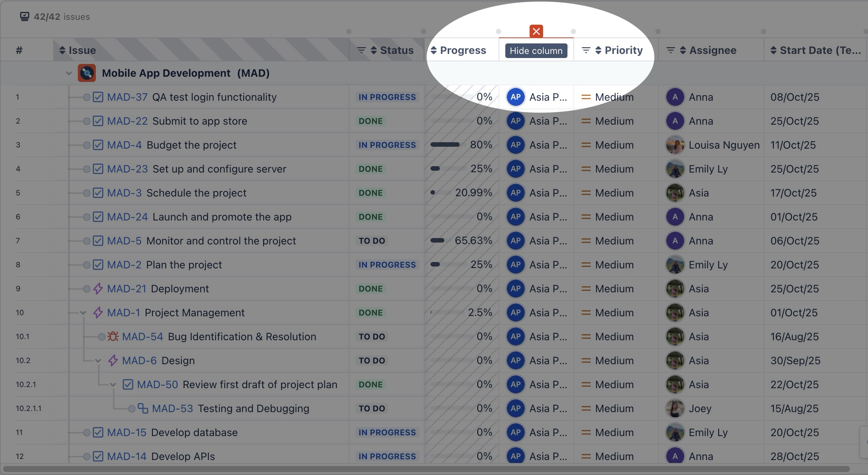Open the Status column filter icon
This screenshot has width=868, height=475.
click(x=361, y=50)
